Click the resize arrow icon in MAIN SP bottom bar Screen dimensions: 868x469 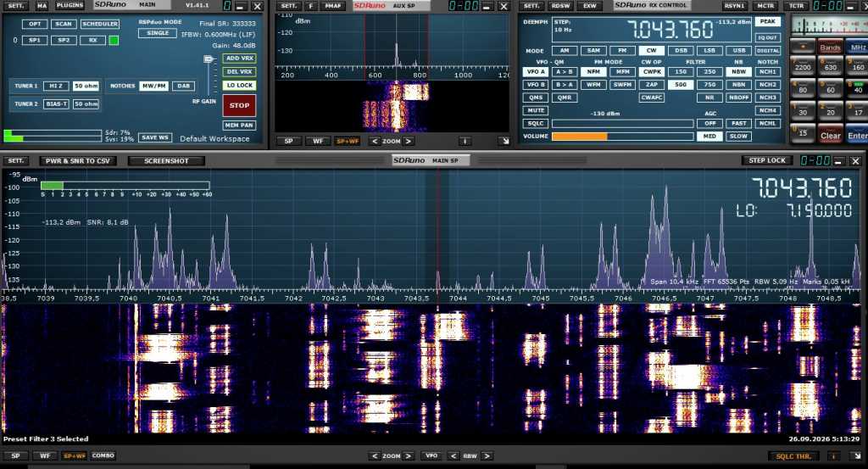click(857, 456)
